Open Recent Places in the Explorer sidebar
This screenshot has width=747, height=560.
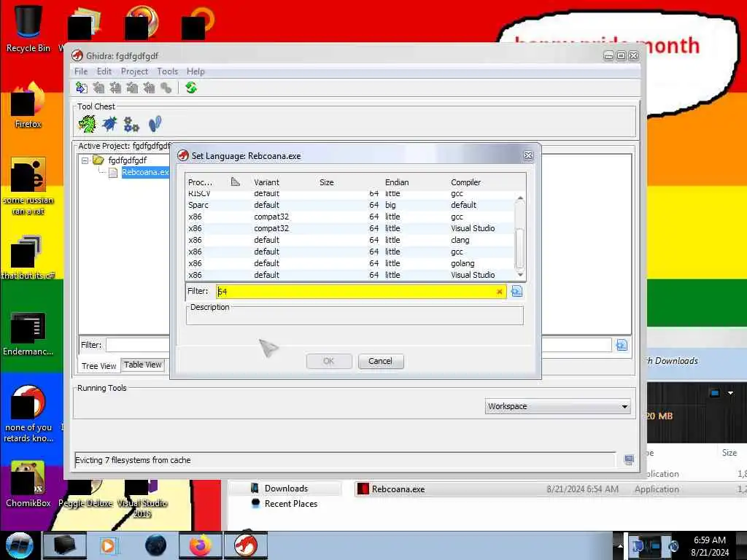point(290,504)
